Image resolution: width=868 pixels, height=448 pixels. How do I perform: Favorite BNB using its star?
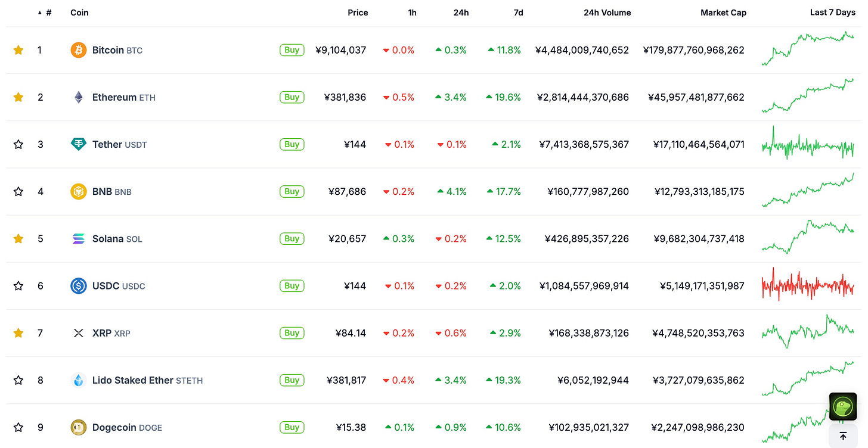[x=18, y=191]
